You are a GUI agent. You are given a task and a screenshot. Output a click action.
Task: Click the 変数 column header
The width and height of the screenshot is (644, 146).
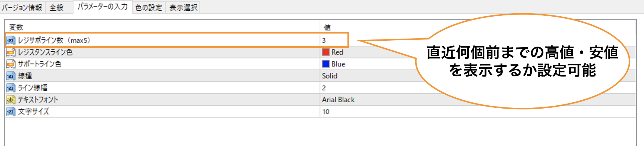16,27
